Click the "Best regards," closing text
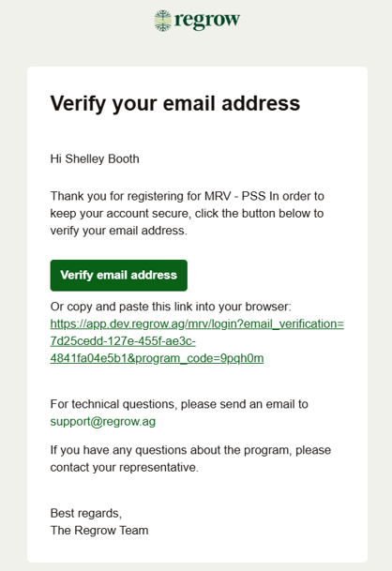 pyautogui.click(x=86, y=513)
